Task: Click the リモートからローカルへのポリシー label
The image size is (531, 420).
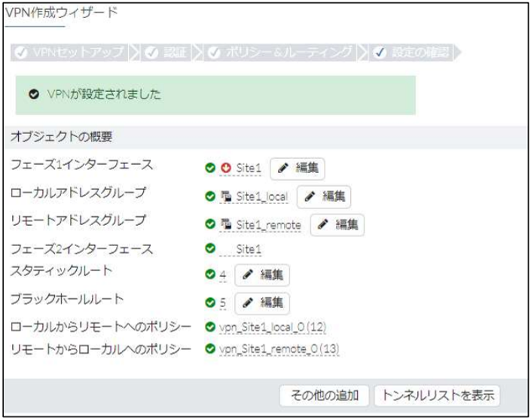Action: tap(101, 349)
